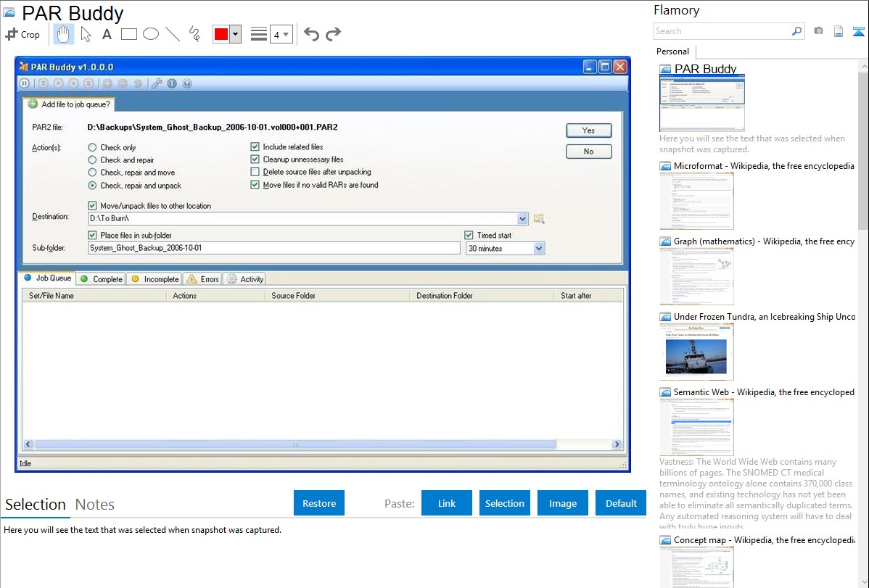869x588 pixels.
Task: Click the document page icon in Flamory
Action: pos(839,31)
